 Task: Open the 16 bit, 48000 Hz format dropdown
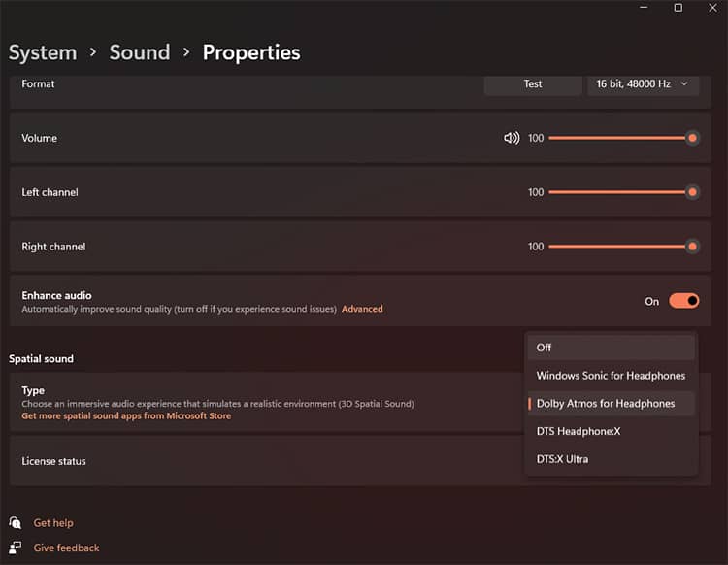click(x=643, y=84)
